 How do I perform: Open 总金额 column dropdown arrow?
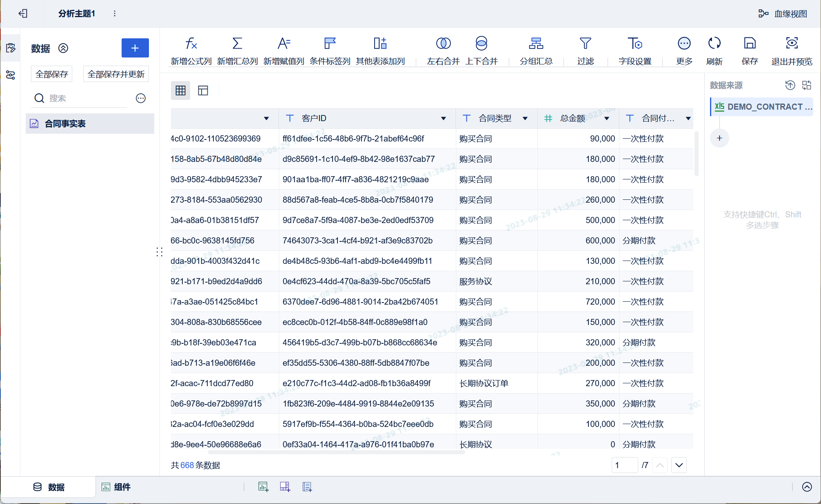[607, 119]
